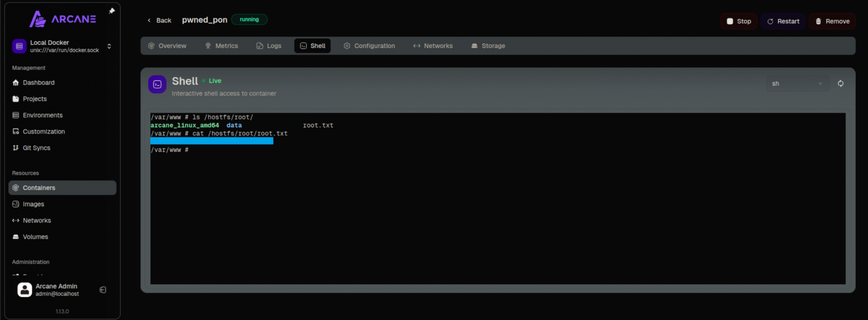Click root.txt in terminal output
The image size is (868, 320).
tap(318, 126)
